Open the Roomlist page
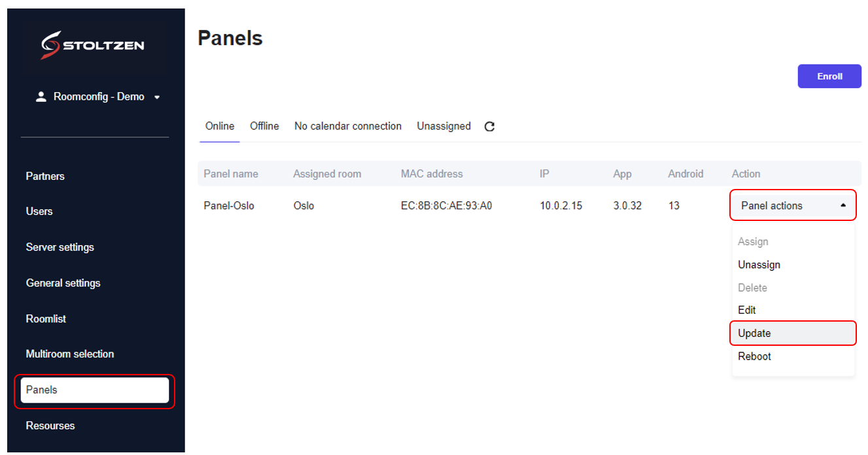Image resolution: width=868 pixels, height=455 pixels. point(46,319)
